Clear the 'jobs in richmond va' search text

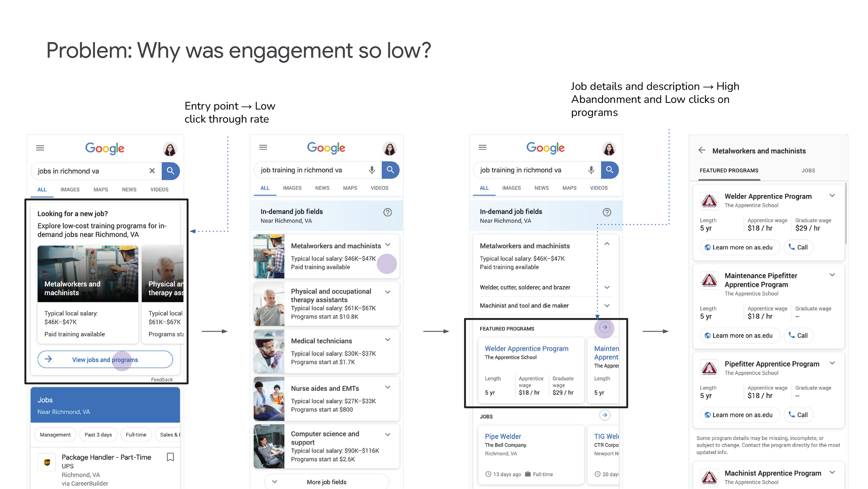152,171
